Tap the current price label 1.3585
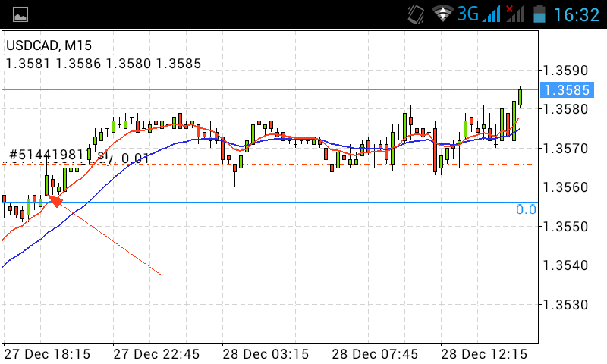Image resolution: width=607 pixels, height=364 pixels. (x=567, y=89)
